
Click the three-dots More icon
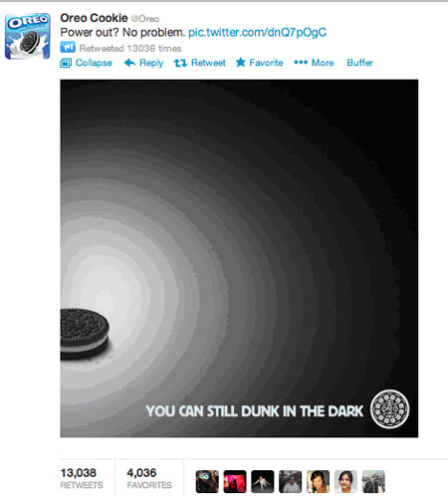click(301, 62)
